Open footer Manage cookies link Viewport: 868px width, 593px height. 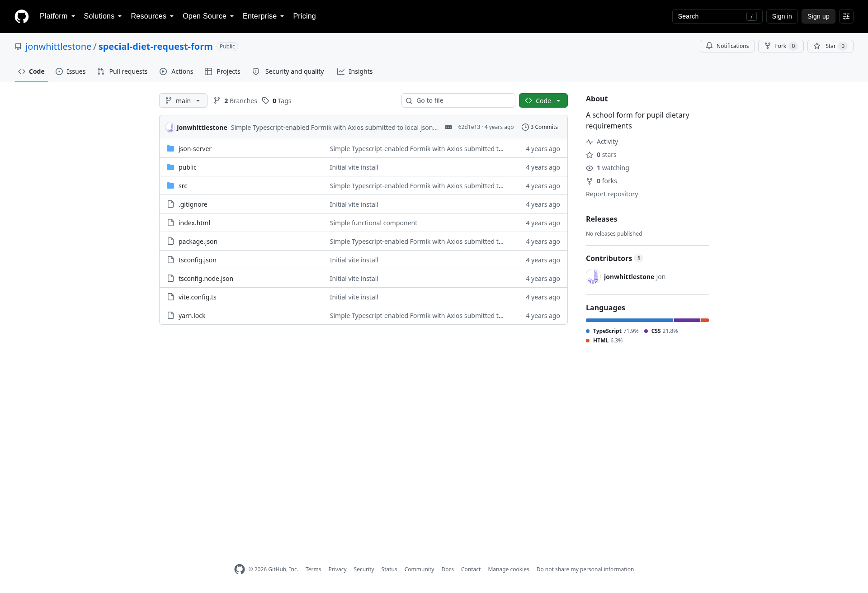pyautogui.click(x=509, y=569)
